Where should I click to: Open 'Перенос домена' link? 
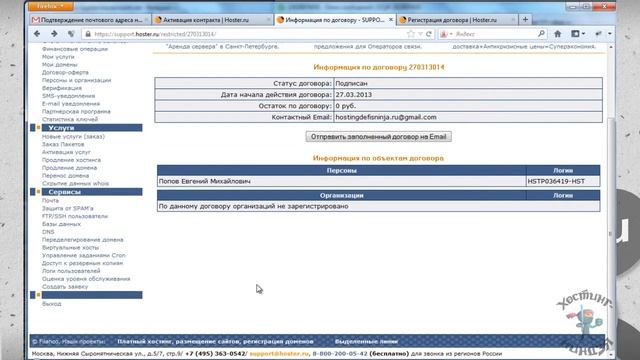coord(65,176)
